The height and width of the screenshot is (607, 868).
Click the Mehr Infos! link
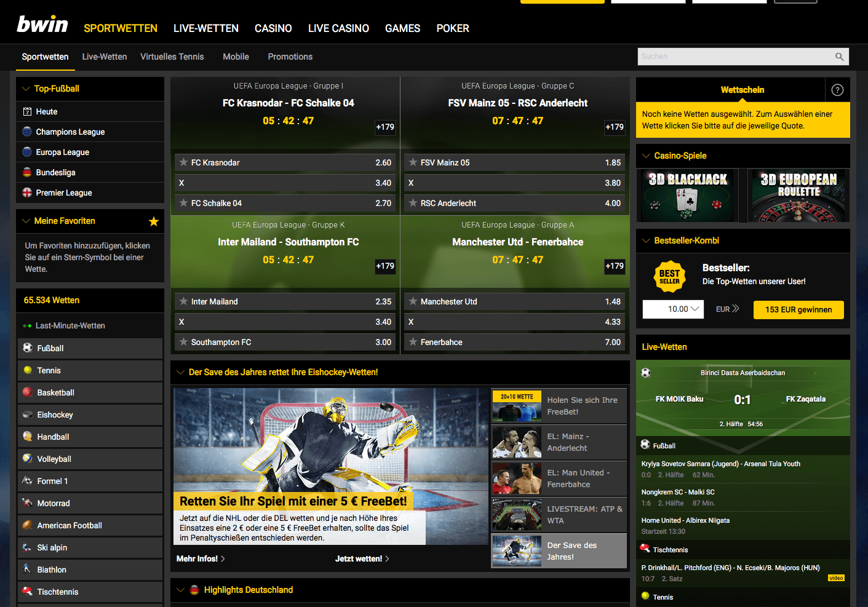tap(201, 559)
